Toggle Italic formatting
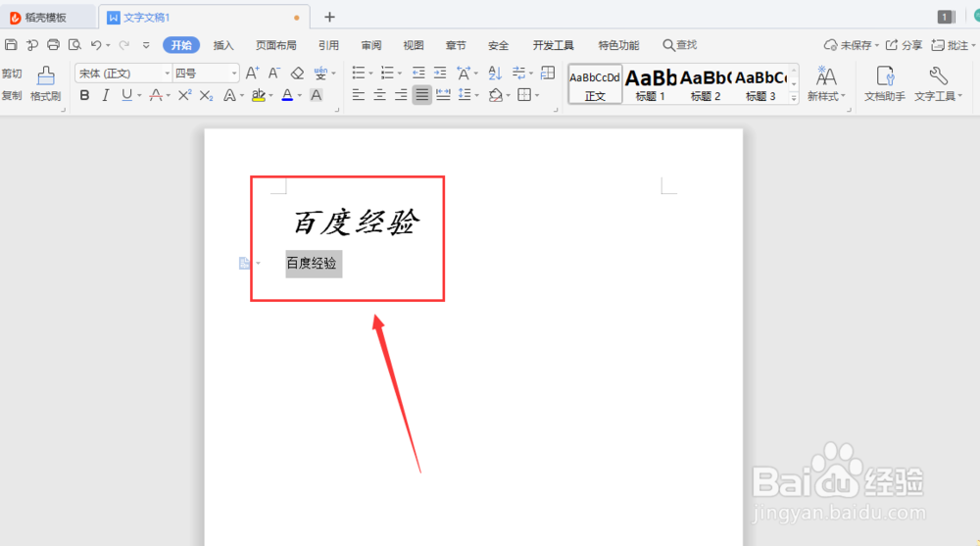This screenshot has height=546, width=980. (106, 95)
